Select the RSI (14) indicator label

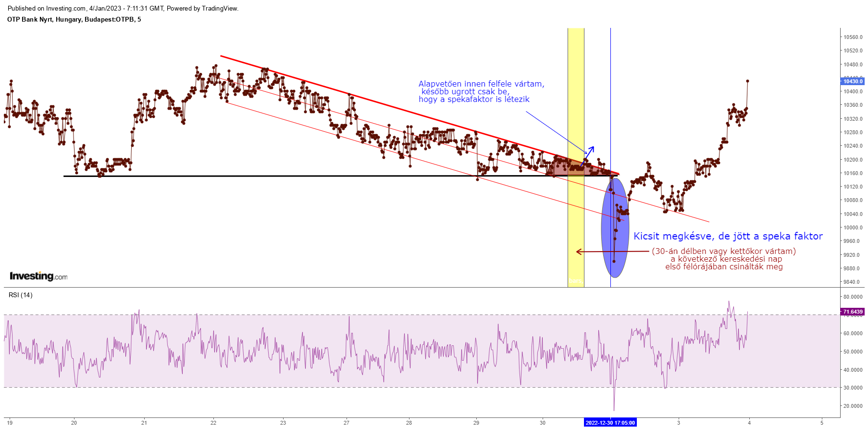21,295
